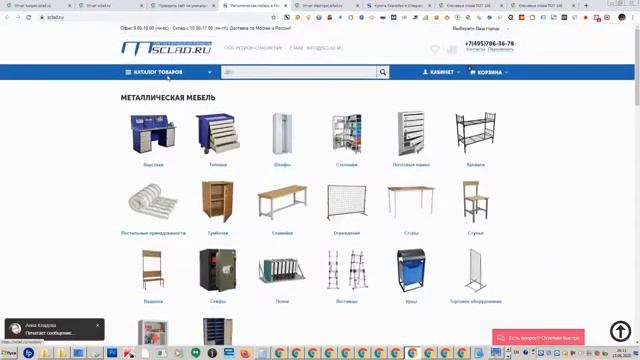Click the Столы category link
The width and height of the screenshot is (640, 360).
pyautogui.click(x=411, y=233)
